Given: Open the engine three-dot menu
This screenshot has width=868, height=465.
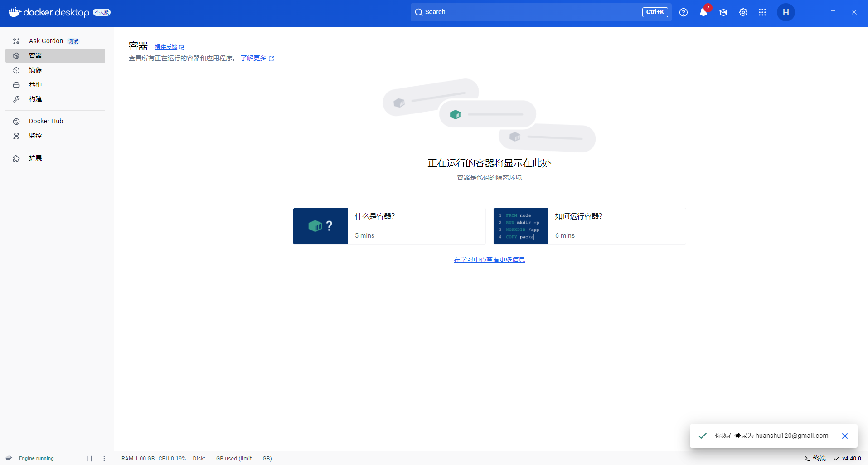Looking at the screenshot, I should click(x=104, y=459).
